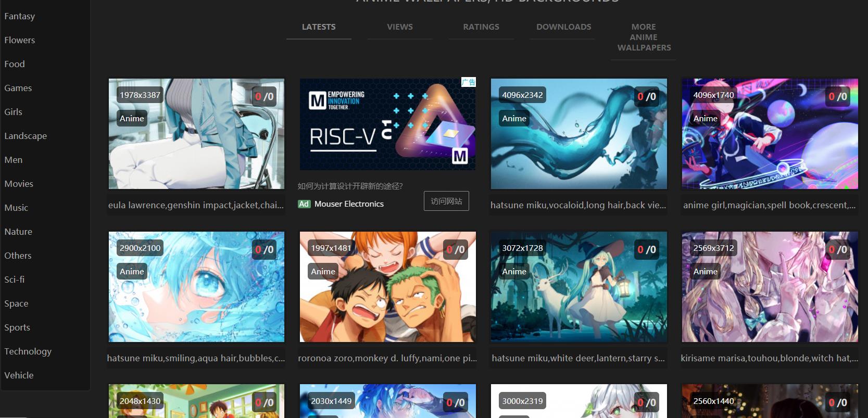Open the RISC-V Mouser ad image
Viewport: 868px width, 418px height.
click(387, 124)
